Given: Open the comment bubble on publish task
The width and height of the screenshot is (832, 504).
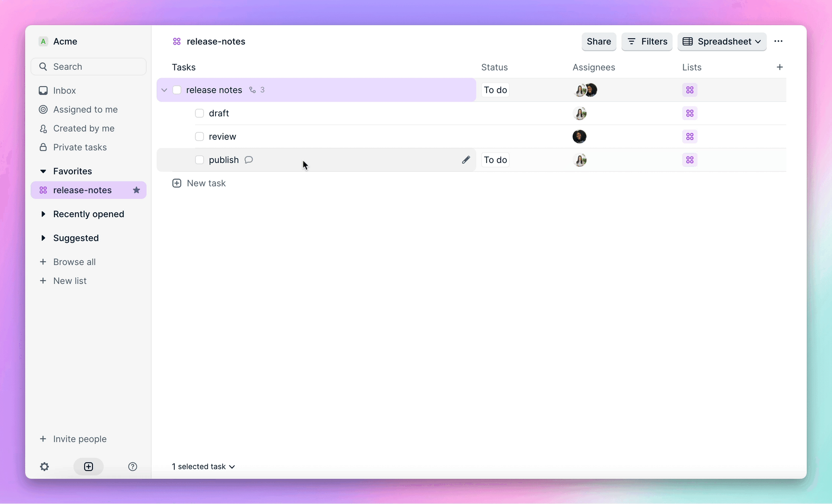Looking at the screenshot, I should [x=249, y=160].
